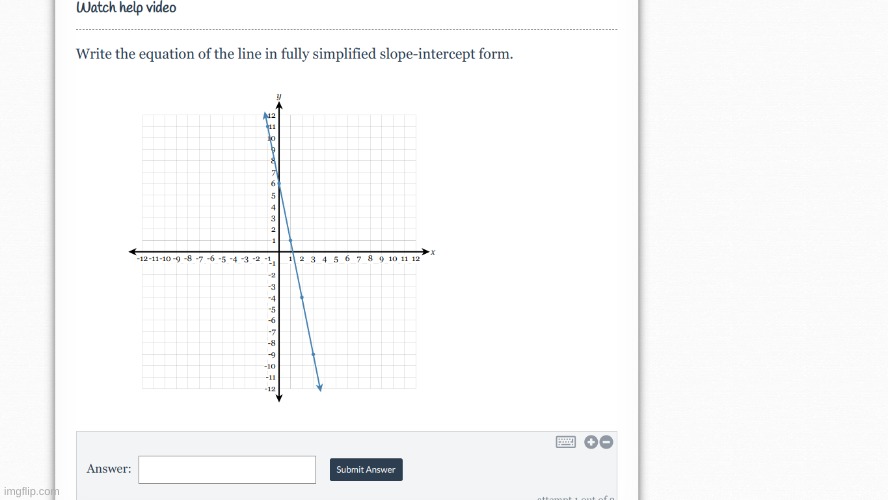Submit the answer with Submit Answer button

point(366,469)
